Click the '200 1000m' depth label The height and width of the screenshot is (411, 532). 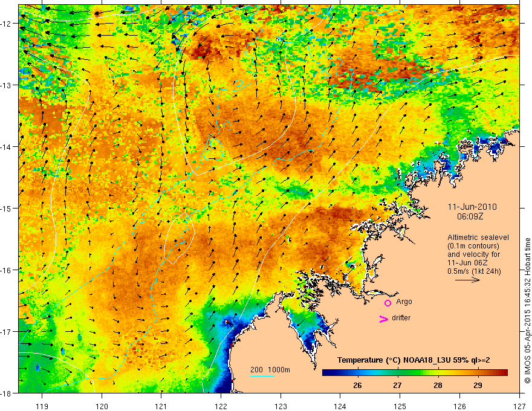[270, 370]
